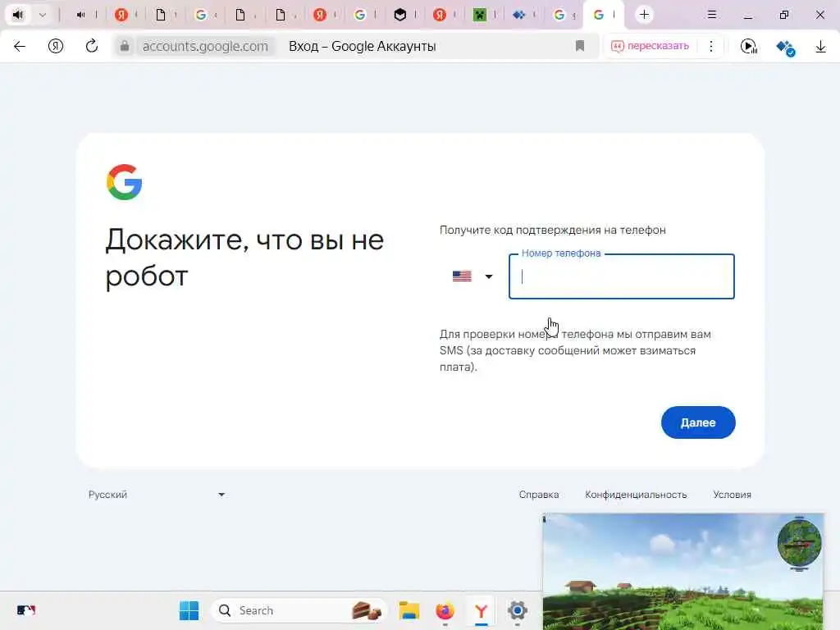The width and height of the screenshot is (840, 630).
Task: Click the chocolate cake search highlight icon
Action: [367, 610]
